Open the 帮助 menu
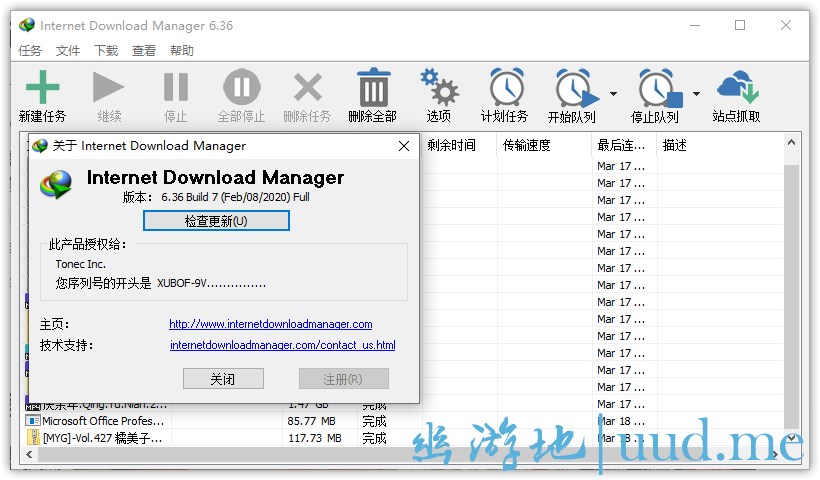This screenshot has width=820, height=480. [x=182, y=51]
